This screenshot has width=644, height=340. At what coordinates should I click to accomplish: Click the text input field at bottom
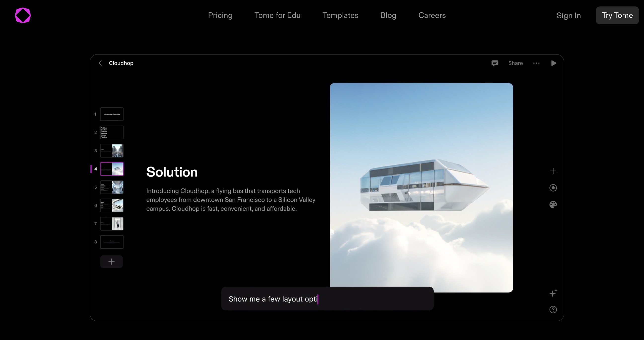click(327, 298)
